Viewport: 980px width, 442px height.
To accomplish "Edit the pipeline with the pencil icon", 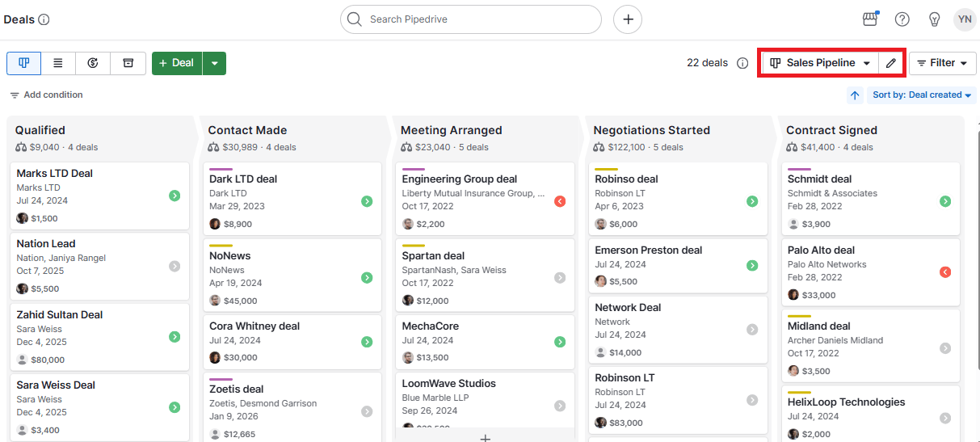I will tap(891, 63).
